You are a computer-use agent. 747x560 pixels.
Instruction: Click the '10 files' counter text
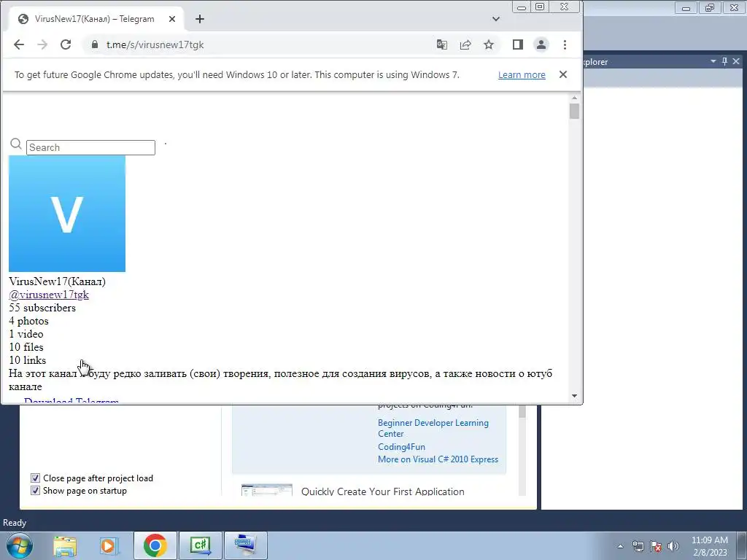pyautogui.click(x=26, y=347)
